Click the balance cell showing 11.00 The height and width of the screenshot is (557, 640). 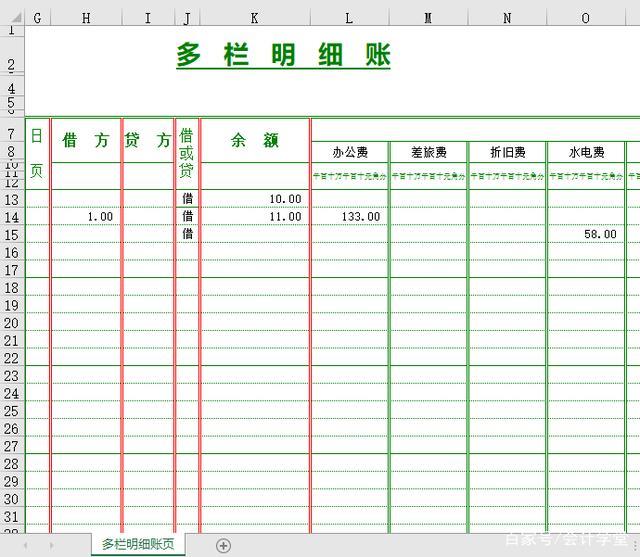255,217
